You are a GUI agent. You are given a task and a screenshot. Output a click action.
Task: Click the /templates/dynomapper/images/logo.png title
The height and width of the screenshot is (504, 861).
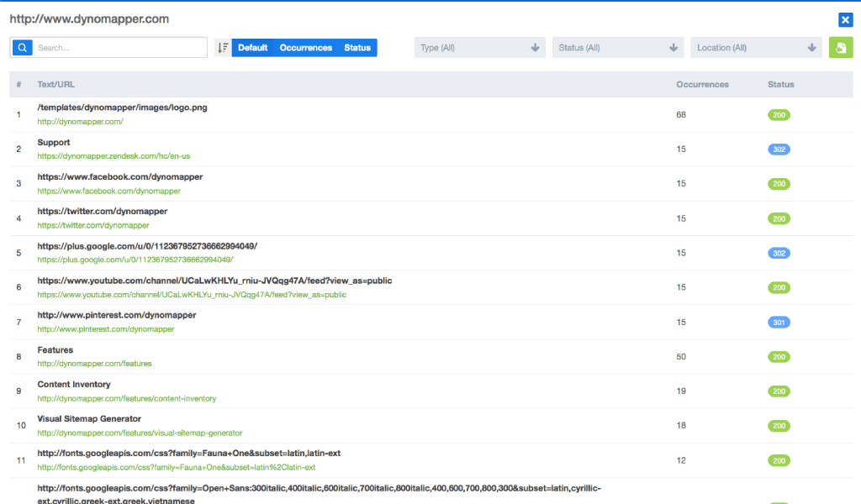pos(123,108)
